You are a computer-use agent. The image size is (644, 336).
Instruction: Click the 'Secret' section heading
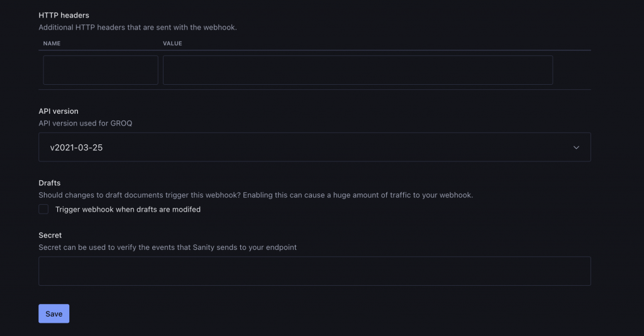(x=50, y=235)
